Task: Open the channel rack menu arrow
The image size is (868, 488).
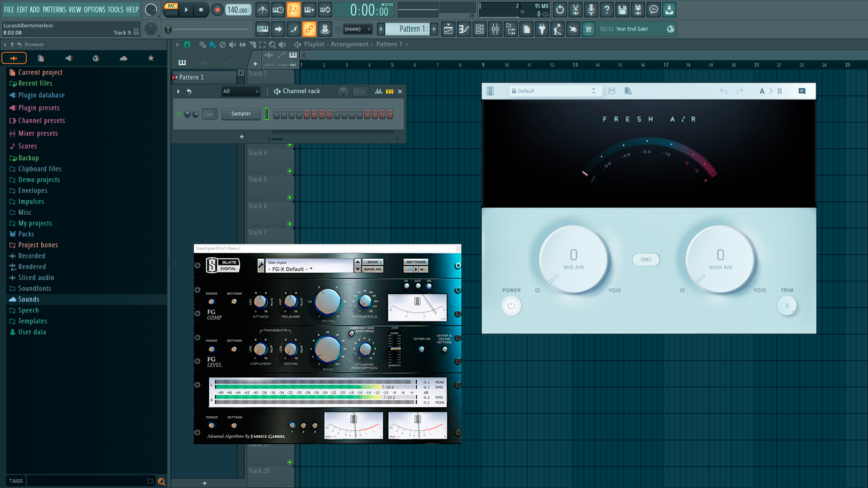Action: pos(179,91)
